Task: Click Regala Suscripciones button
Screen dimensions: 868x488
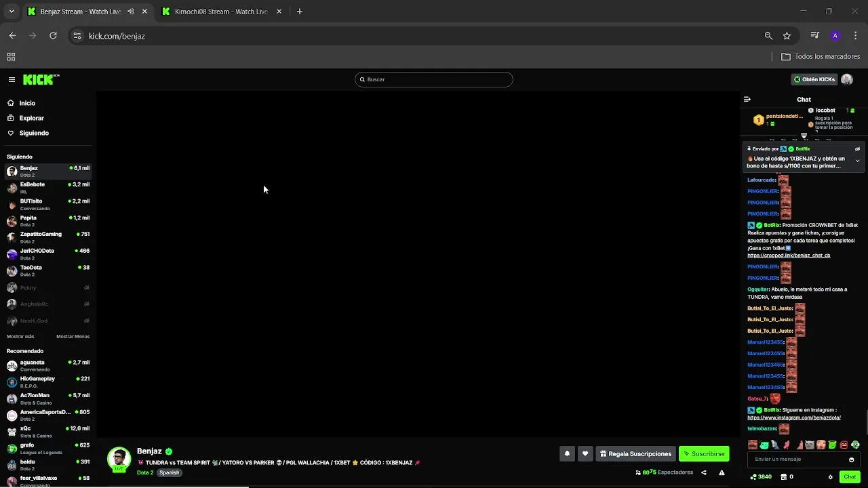Action: [x=635, y=453]
